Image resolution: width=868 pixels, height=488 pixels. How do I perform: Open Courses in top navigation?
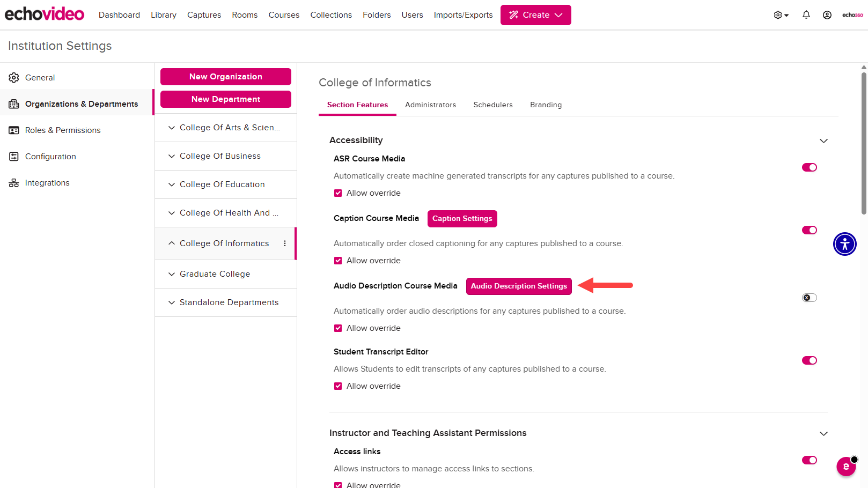point(284,15)
